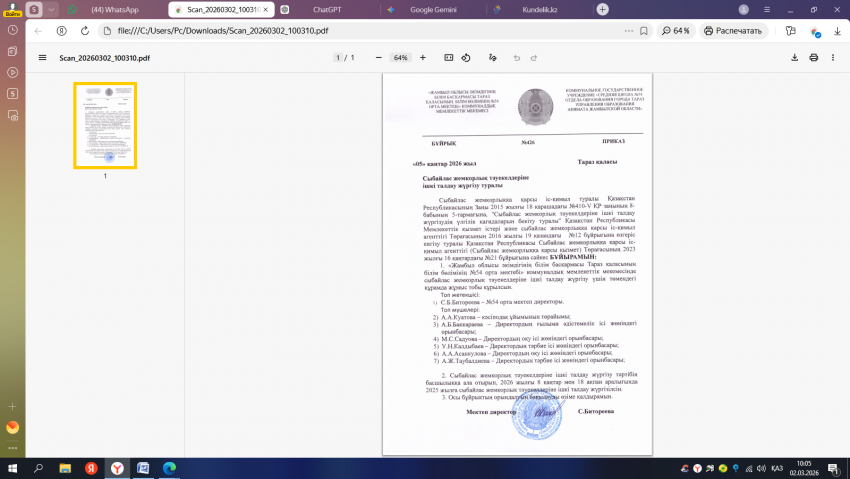
Task: Open the volume control in system tray
Action: (x=761, y=468)
